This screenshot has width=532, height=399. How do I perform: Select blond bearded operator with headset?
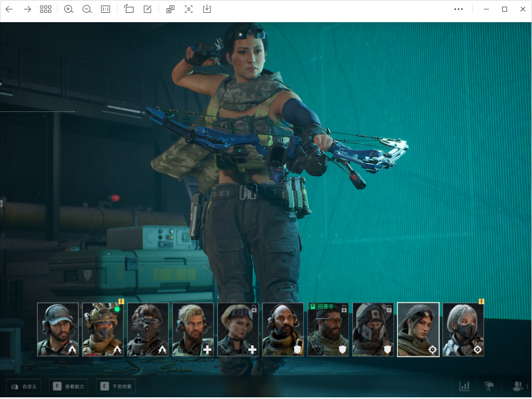tap(193, 329)
